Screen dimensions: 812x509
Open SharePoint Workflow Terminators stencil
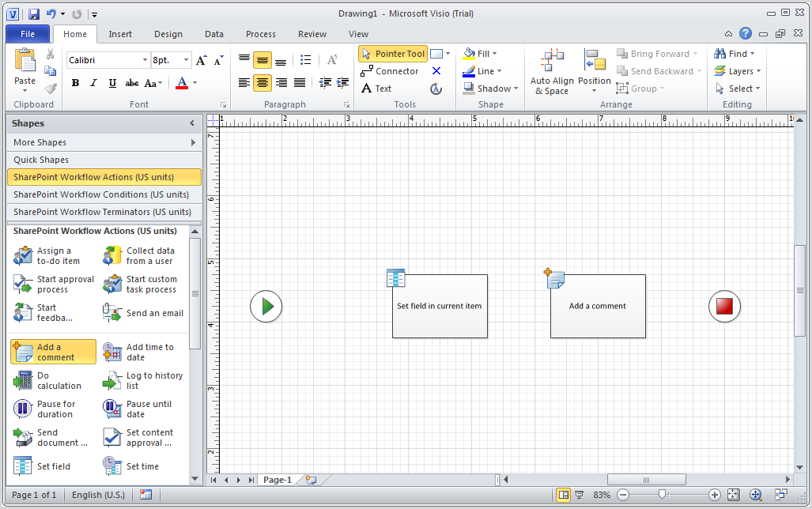click(104, 213)
